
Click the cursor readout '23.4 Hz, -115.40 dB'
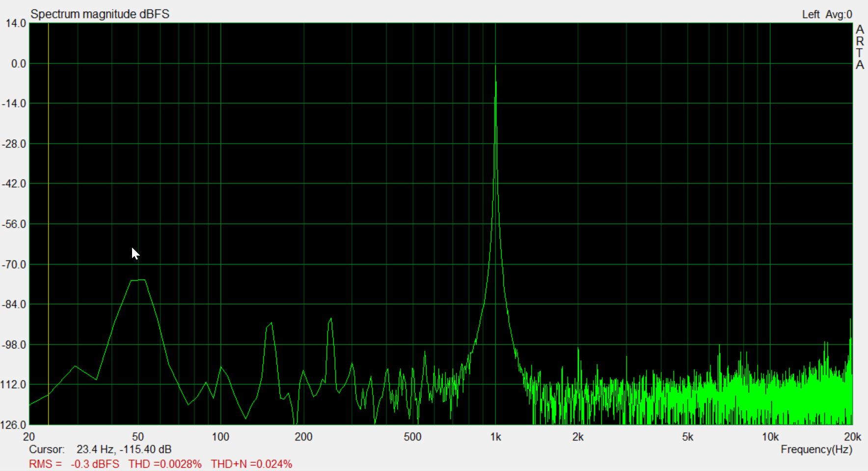(x=124, y=449)
